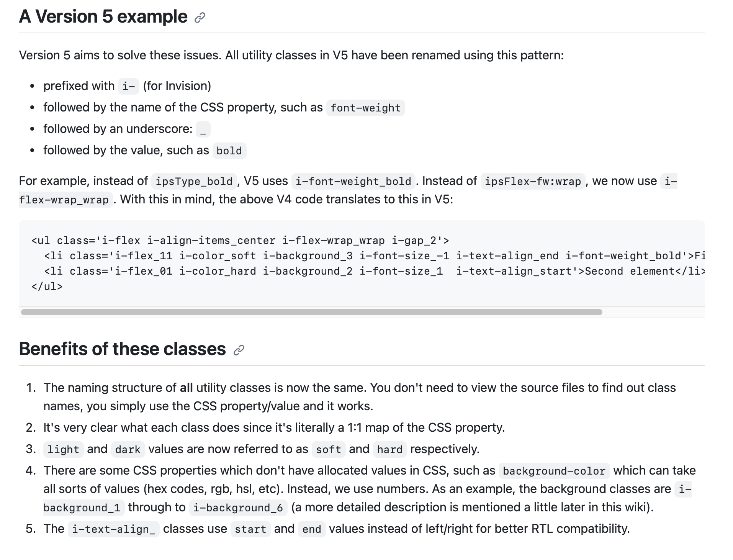The image size is (733, 560).
Task: Click the anchor link icon beside "Benefits of these classes"
Action: point(239,350)
